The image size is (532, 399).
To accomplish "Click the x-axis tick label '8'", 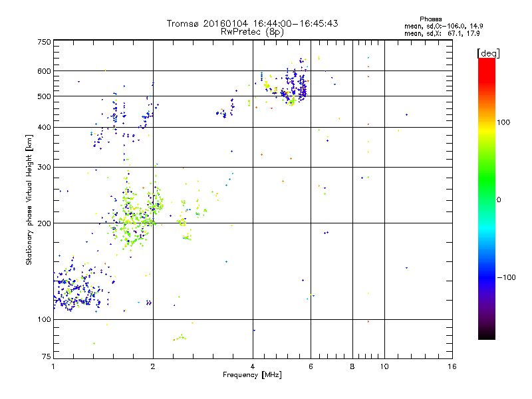I will click(x=352, y=366).
